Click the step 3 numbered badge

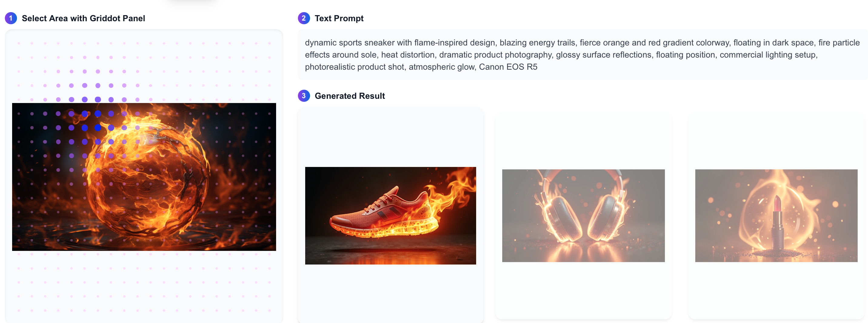pyautogui.click(x=304, y=96)
